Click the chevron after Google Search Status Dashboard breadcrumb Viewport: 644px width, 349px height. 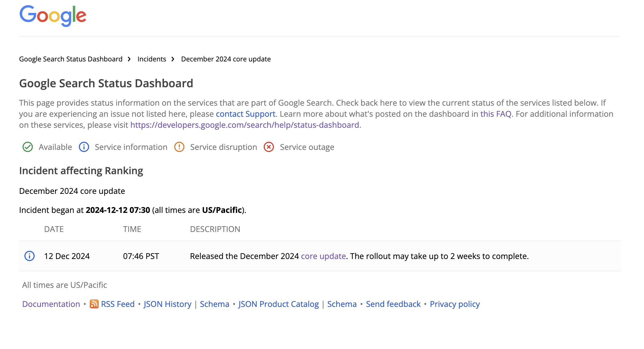click(129, 59)
